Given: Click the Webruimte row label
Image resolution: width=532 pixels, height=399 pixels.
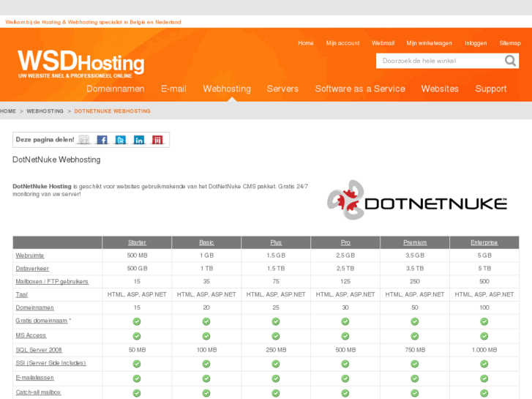Looking at the screenshot, I should (30, 256).
